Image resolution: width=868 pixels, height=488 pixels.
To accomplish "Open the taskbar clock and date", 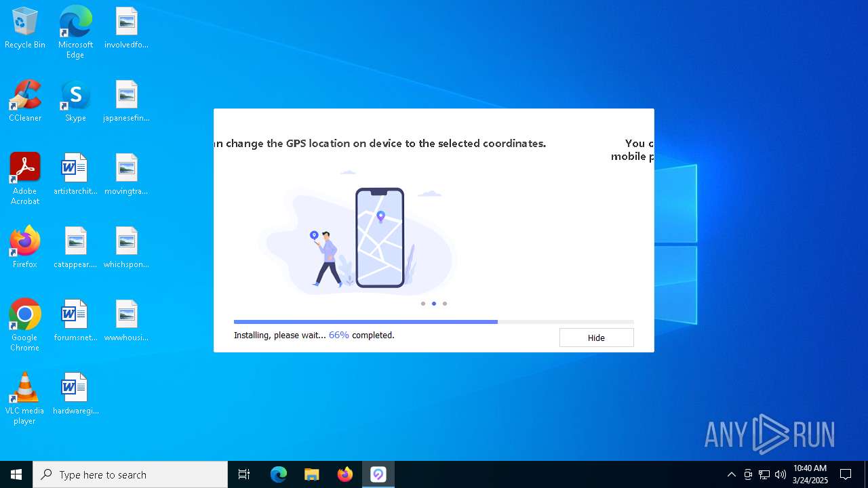I will (x=810, y=474).
